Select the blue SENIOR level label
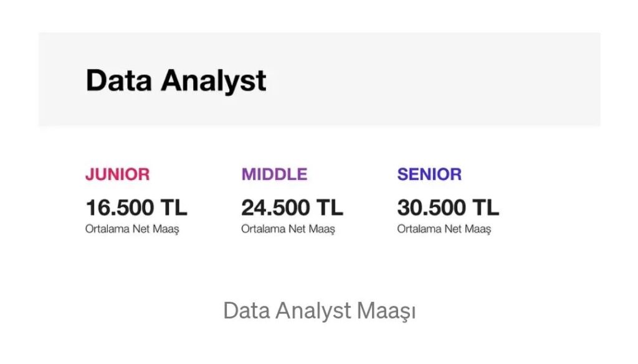The height and width of the screenshot is (364, 638). pos(429,174)
